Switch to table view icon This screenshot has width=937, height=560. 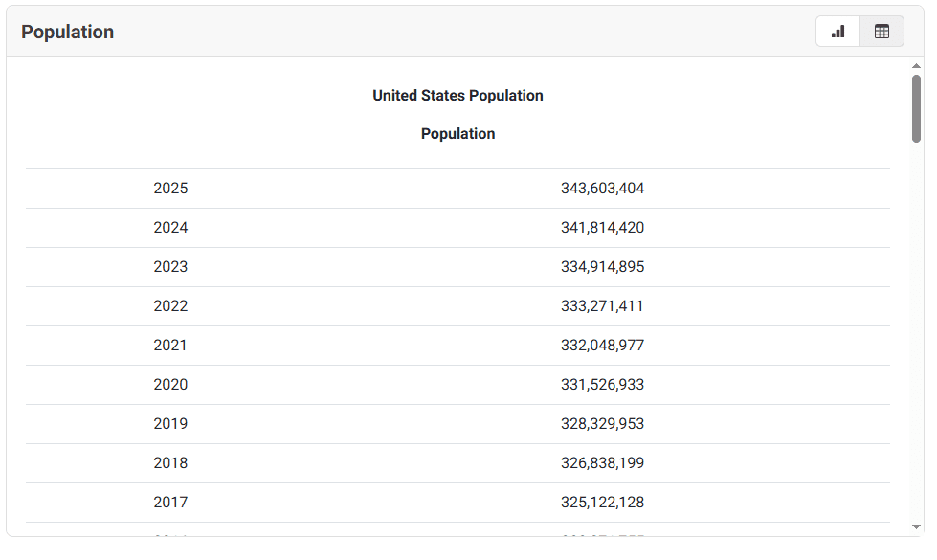881,32
